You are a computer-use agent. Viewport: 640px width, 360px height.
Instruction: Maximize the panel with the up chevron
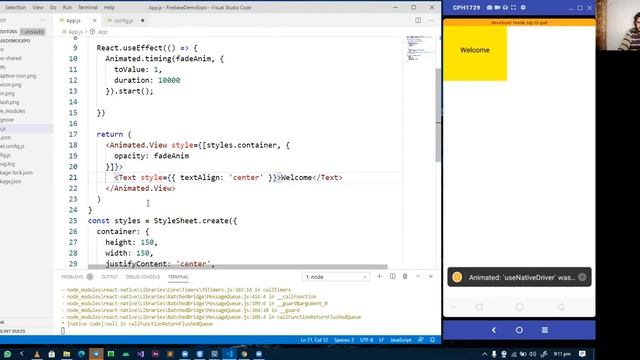click(418, 276)
